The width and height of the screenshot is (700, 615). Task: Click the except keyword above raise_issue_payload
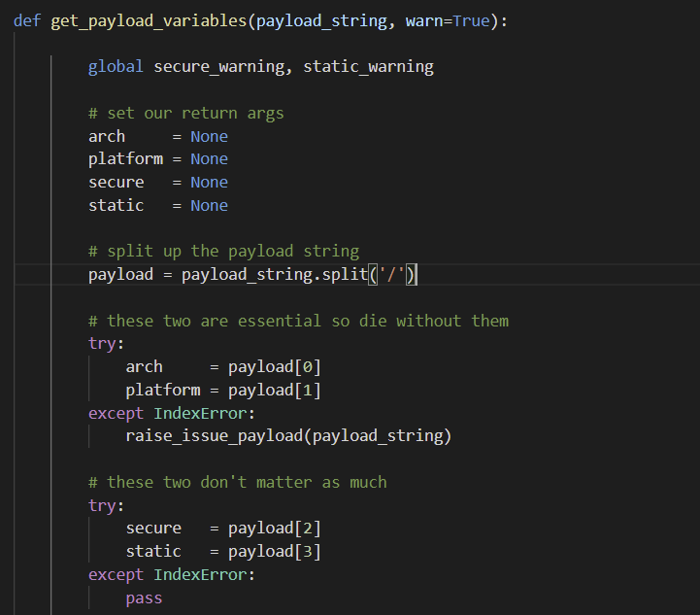pyautogui.click(x=117, y=414)
